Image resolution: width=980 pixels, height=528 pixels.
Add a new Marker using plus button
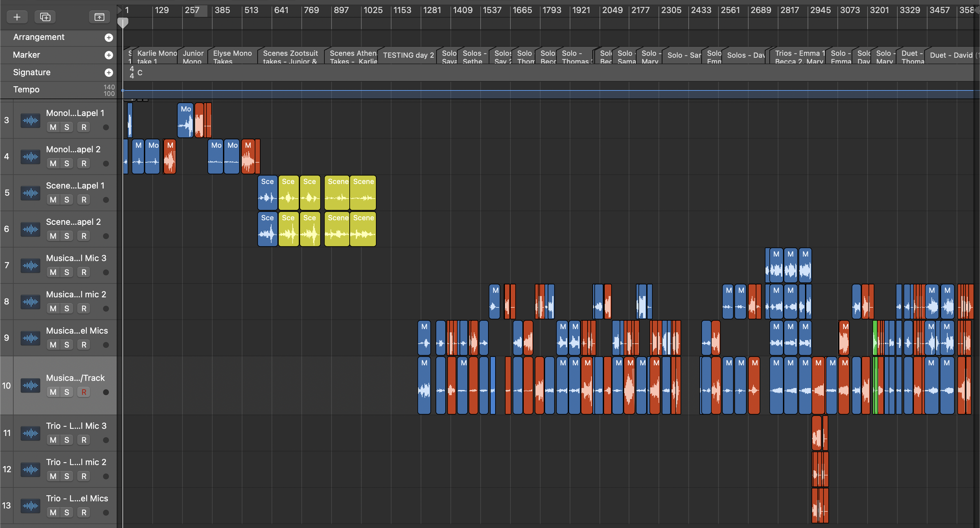point(109,55)
